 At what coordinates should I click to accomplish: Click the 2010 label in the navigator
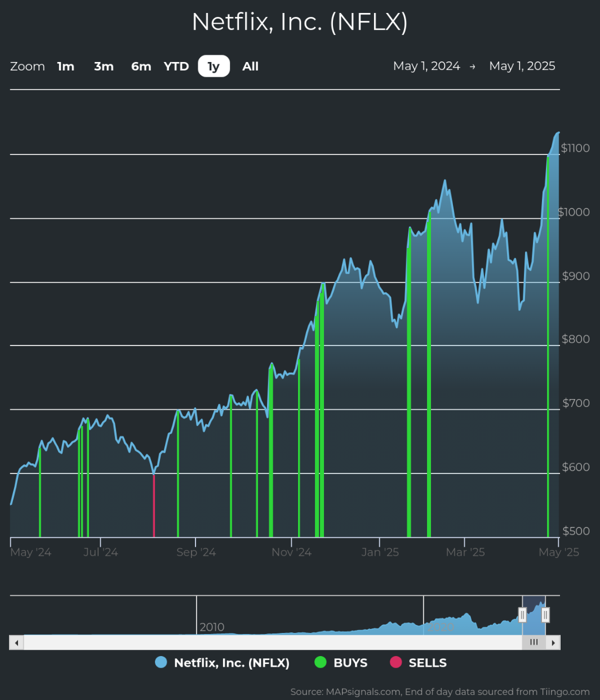point(212,627)
